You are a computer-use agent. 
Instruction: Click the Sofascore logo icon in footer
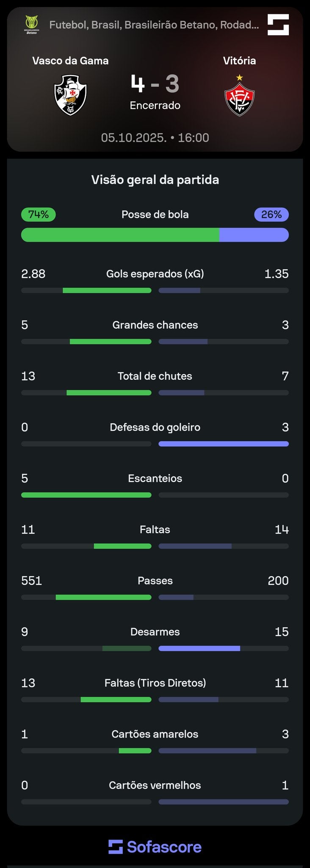click(x=116, y=847)
